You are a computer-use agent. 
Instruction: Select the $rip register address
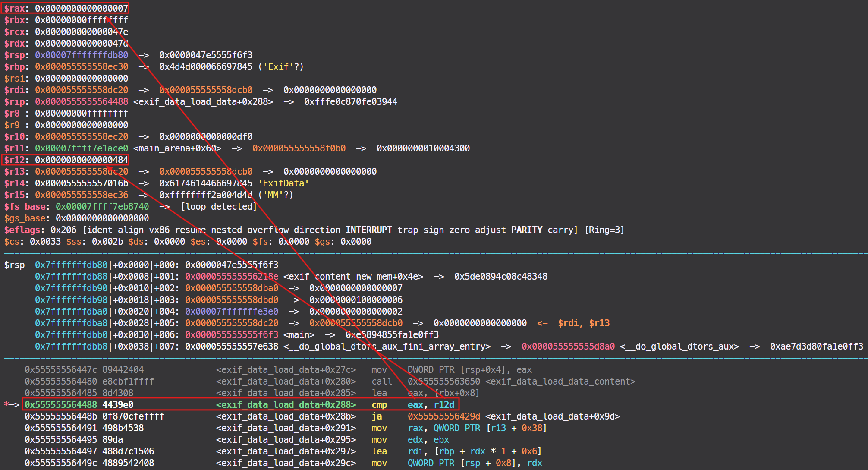tap(82, 101)
